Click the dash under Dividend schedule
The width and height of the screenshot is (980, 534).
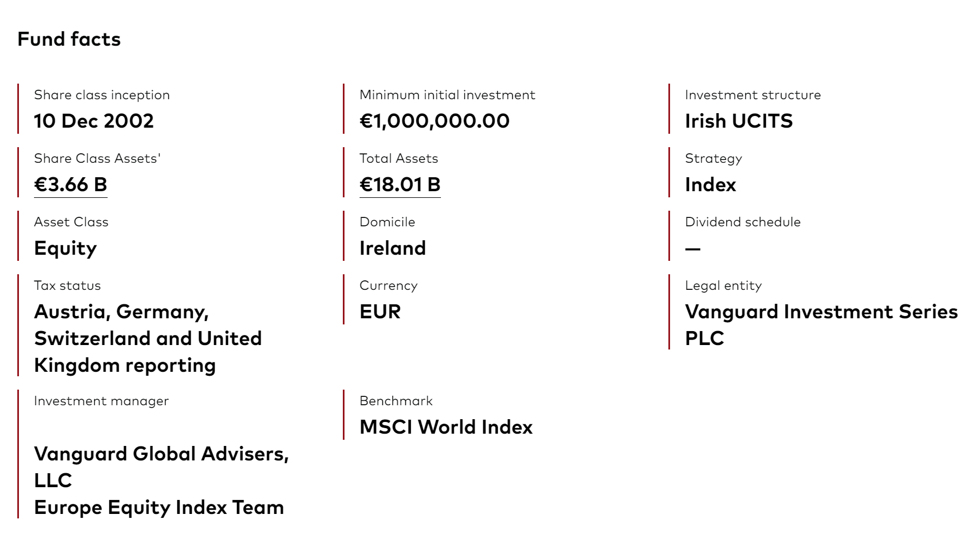[x=692, y=249]
